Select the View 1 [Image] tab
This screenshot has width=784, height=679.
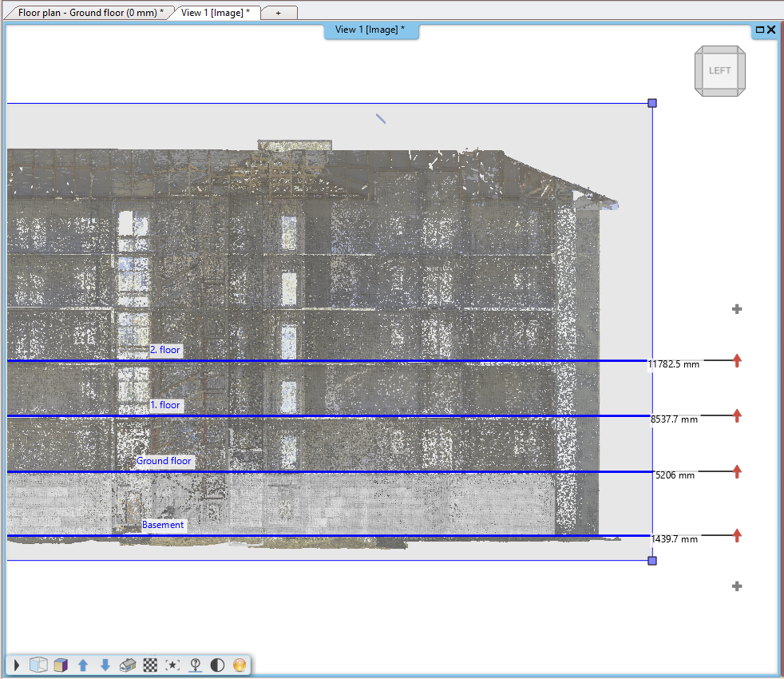click(x=216, y=13)
